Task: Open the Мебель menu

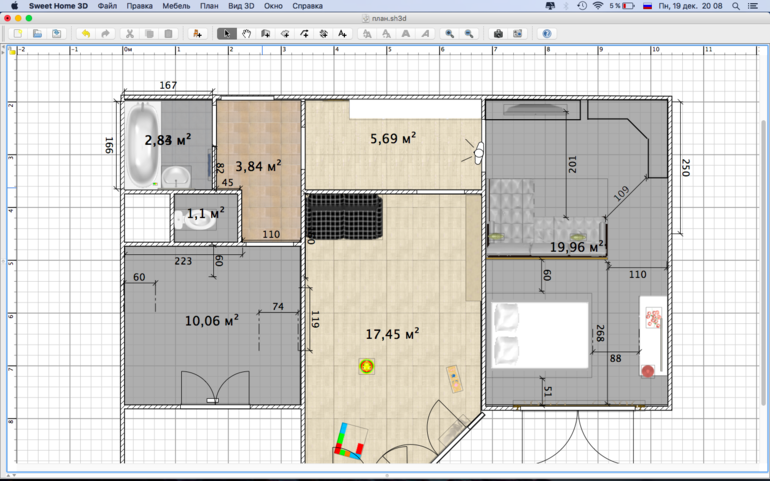Action: [176, 6]
